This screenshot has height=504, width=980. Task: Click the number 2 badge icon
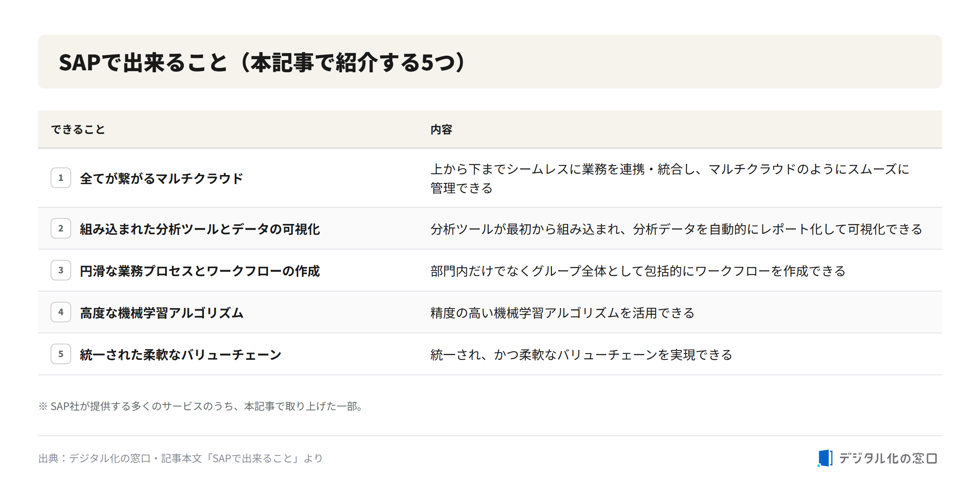[61, 228]
